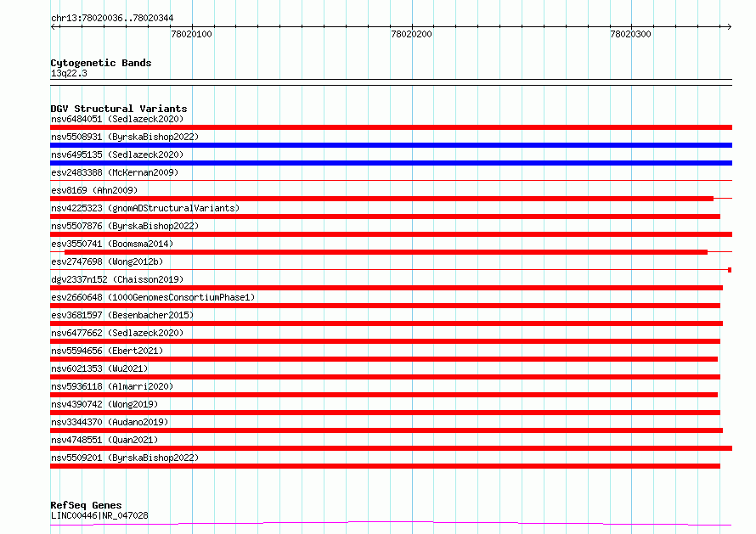This screenshot has width=756, height=534.
Task: Click the nsv6484051 (Sedlazeck2020) label
Action: (x=117, y=119)
